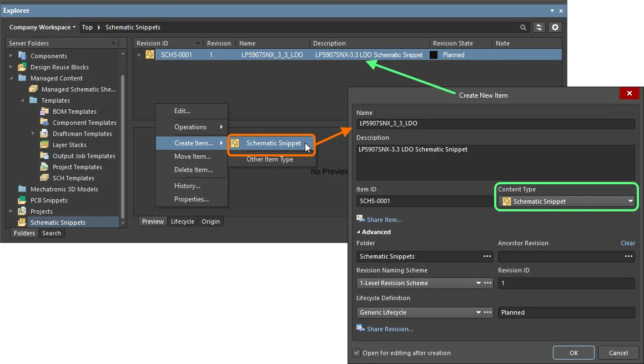The height and width of the screenshot is (364, 644).
Task: Open the Explorer panel options arrow
Action: (552, 11)
